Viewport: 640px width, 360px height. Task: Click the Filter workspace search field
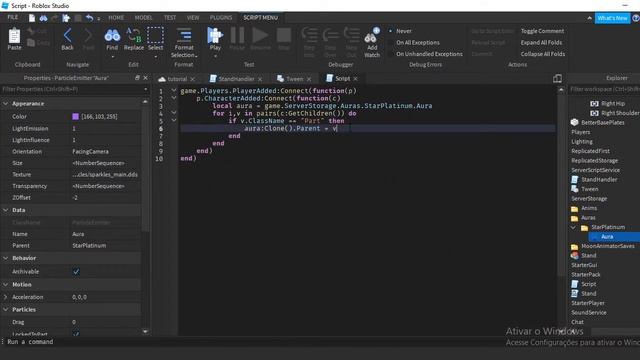point(604,89)
